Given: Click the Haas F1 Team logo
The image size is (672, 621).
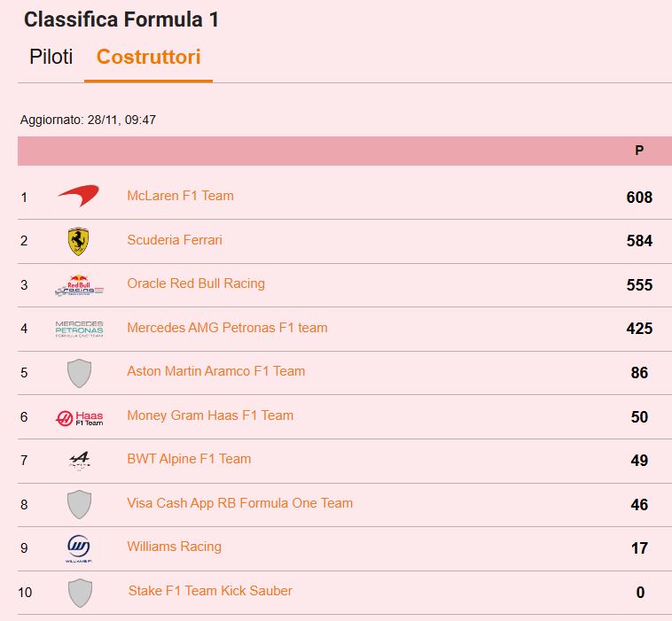Looking at the screenshot, I should click(79, 416).
